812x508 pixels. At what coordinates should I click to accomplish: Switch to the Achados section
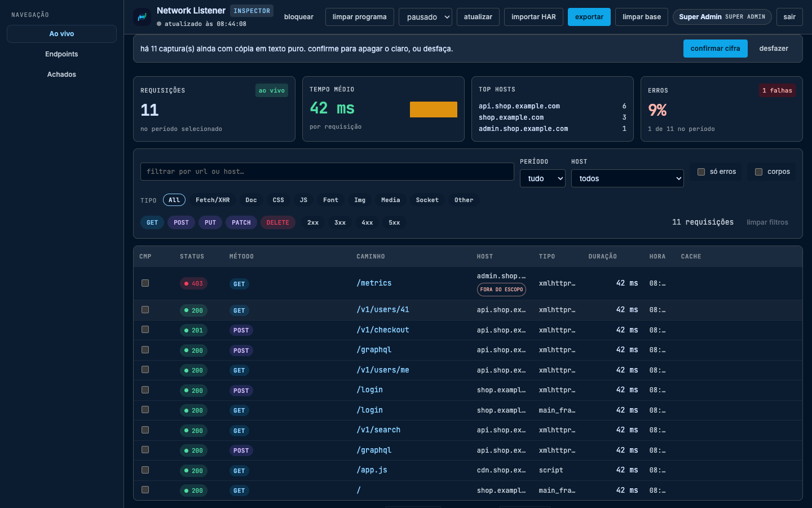click(x=61, y=75)
